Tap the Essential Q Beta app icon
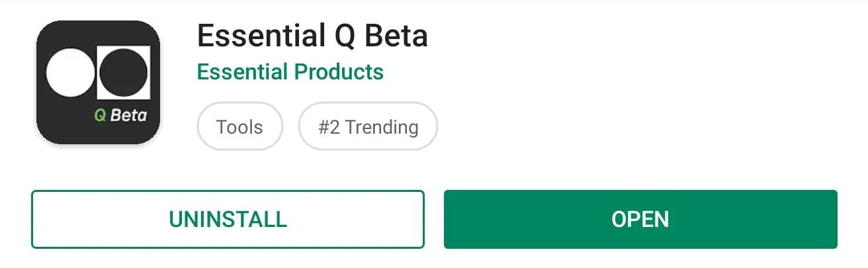This screenshot has width=868, height=268. click(x=98, y=82)
